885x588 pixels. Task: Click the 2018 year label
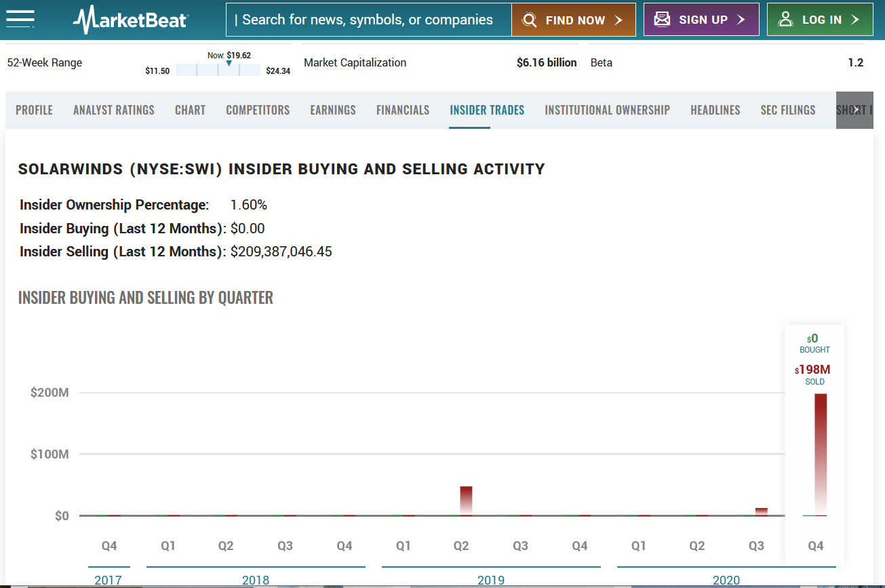(x=256, y=581)
